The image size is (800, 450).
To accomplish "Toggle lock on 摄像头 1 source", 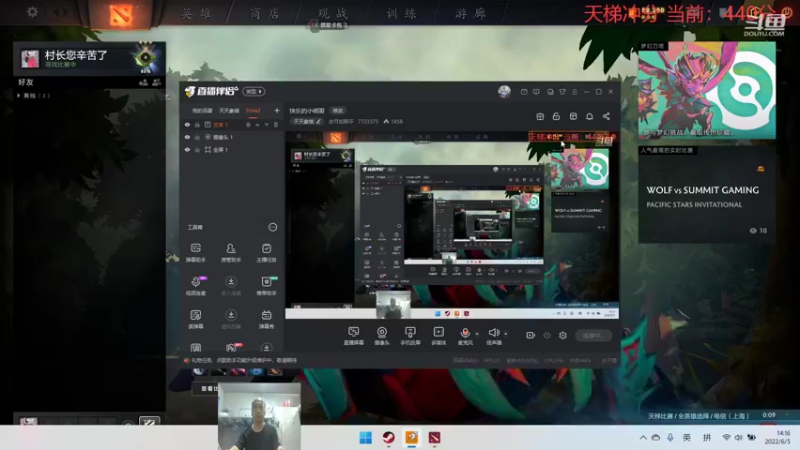I will click(x=197, y=137).
